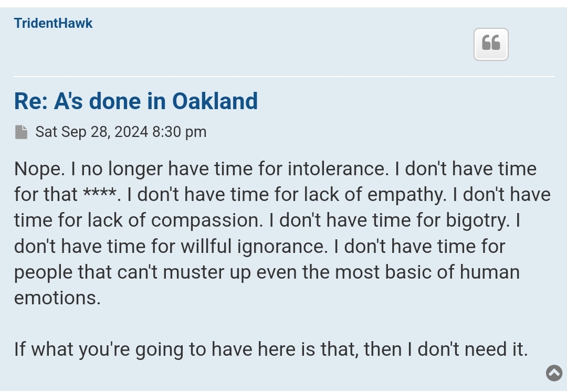The height and width of the screenshot is (392, 567).
Task: Click the post document icon beside date
Action: click(x=22, y=132)
